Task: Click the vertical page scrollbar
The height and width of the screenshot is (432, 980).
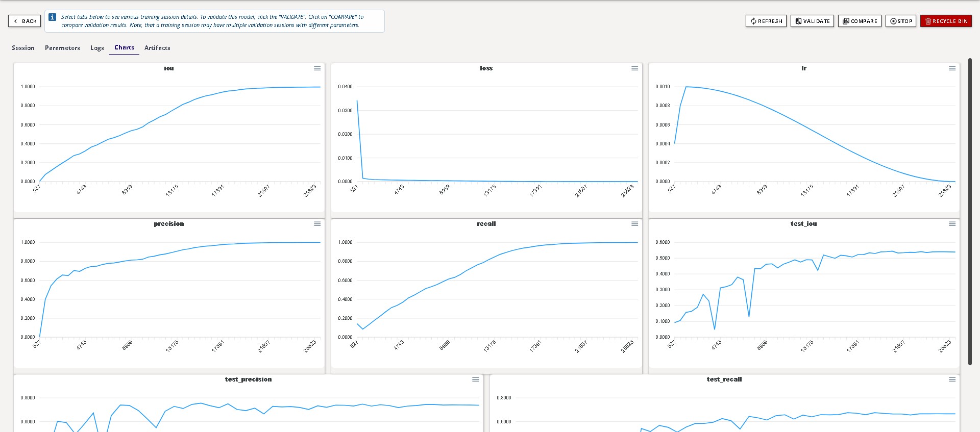Action: [x=970, y=211]
